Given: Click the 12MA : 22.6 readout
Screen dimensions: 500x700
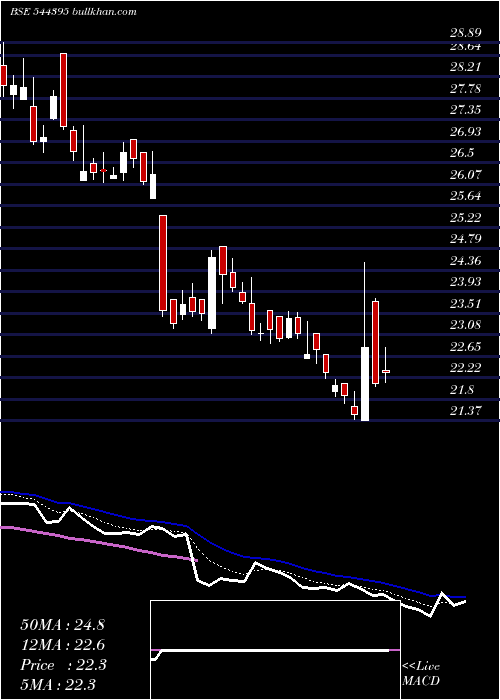Looking at the screenshot, I should tap(62, 645).
